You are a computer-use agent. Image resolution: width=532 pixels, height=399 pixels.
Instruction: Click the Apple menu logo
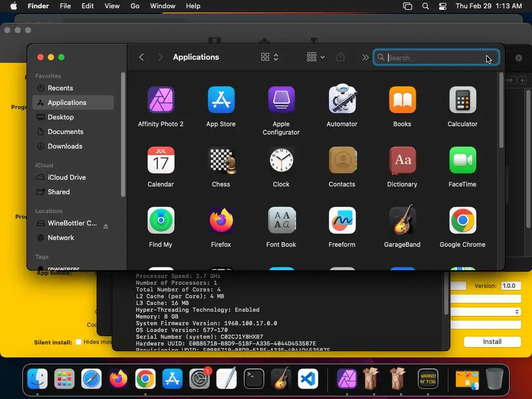click(x=14, y=6)
